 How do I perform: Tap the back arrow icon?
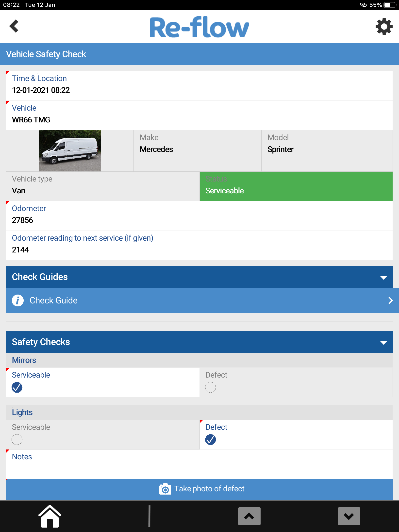click(x=14, y=26)
